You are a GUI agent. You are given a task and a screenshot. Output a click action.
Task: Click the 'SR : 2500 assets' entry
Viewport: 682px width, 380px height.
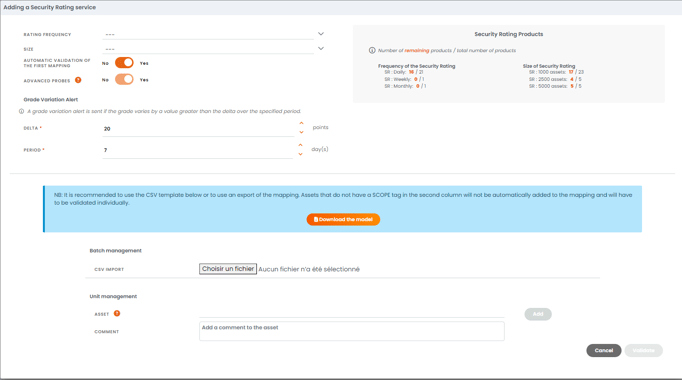555,80
